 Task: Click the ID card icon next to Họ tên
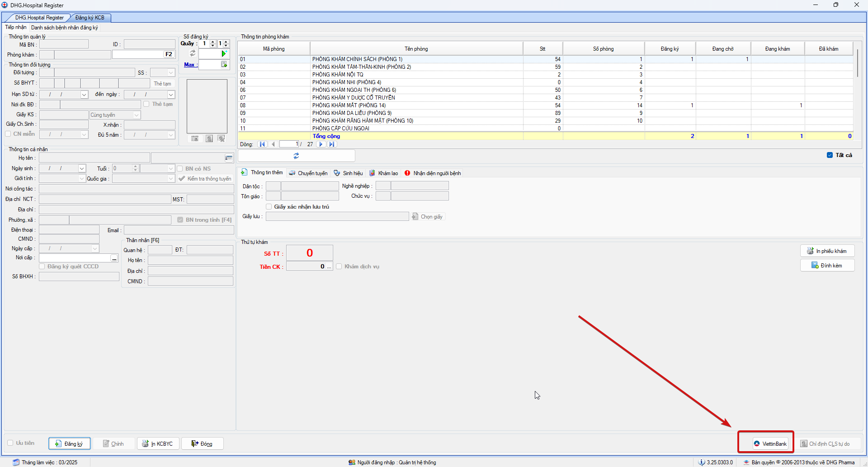[x=229, y=158]
